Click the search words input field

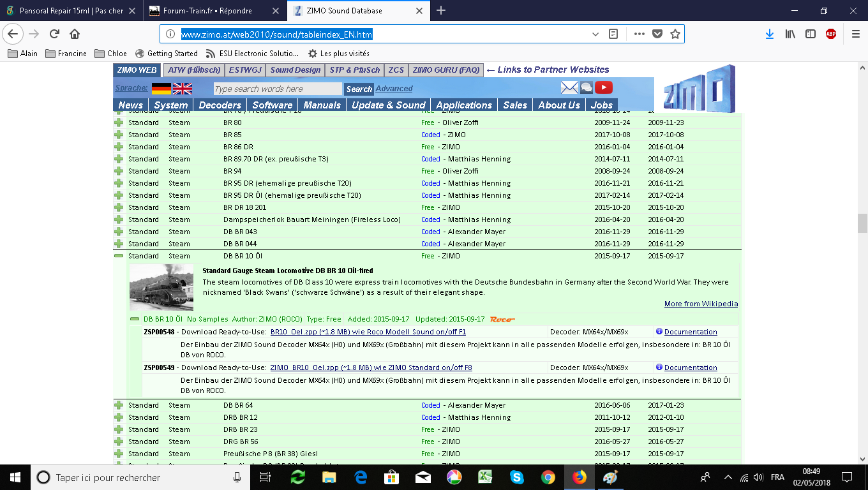[x=278, y=89]
